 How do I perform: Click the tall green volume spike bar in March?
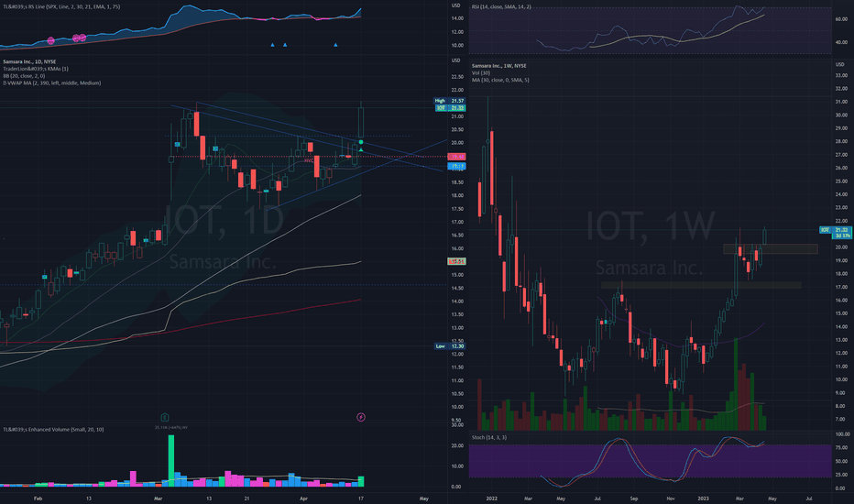tap(171, 460)
